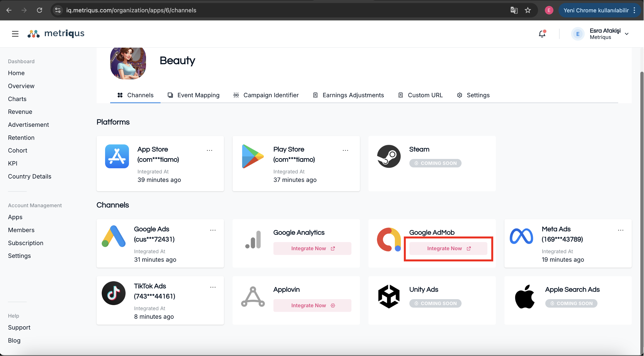
Task: Open Country Details in the sidebar
Action: [x=30, y=177]
